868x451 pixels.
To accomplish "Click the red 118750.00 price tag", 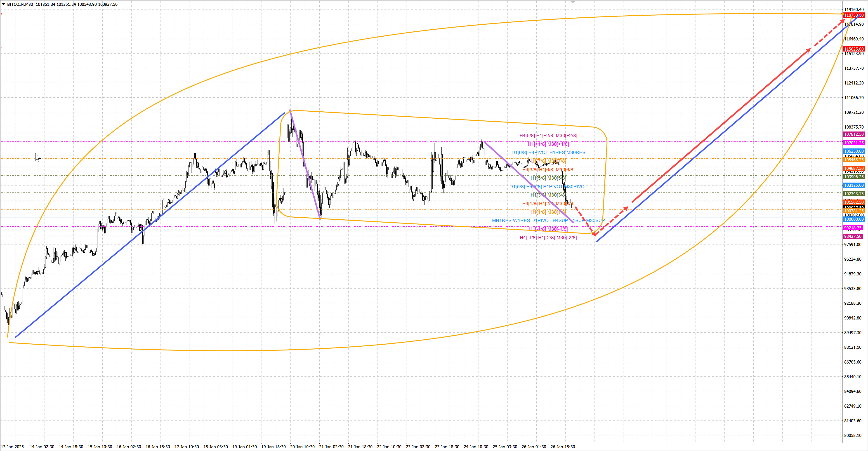I will point(854,16).
